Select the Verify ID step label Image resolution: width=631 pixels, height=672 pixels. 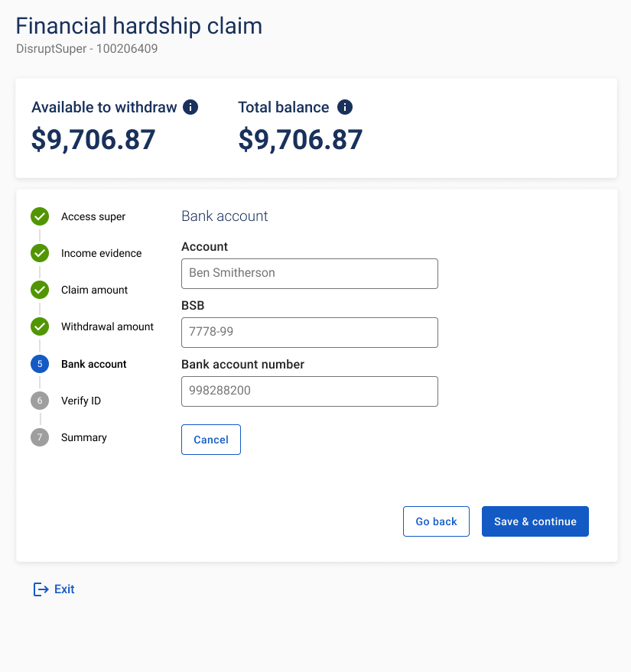81,401
